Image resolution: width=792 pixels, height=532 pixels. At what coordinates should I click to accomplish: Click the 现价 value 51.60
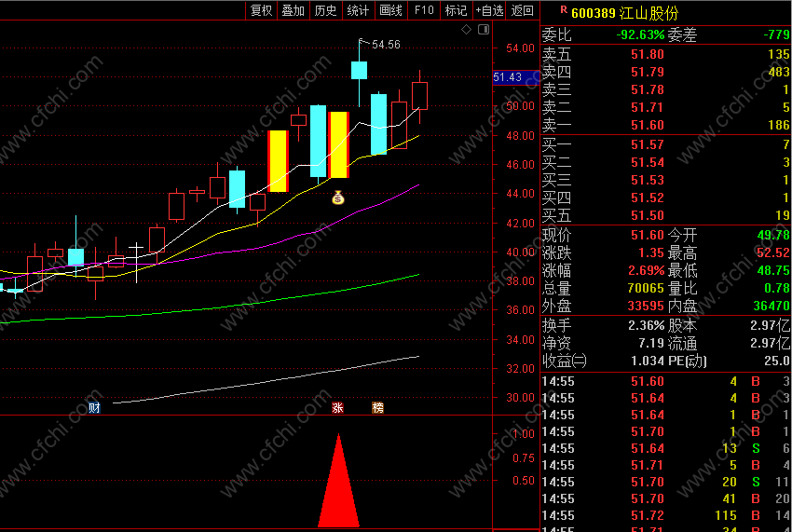tap(647, 235)
